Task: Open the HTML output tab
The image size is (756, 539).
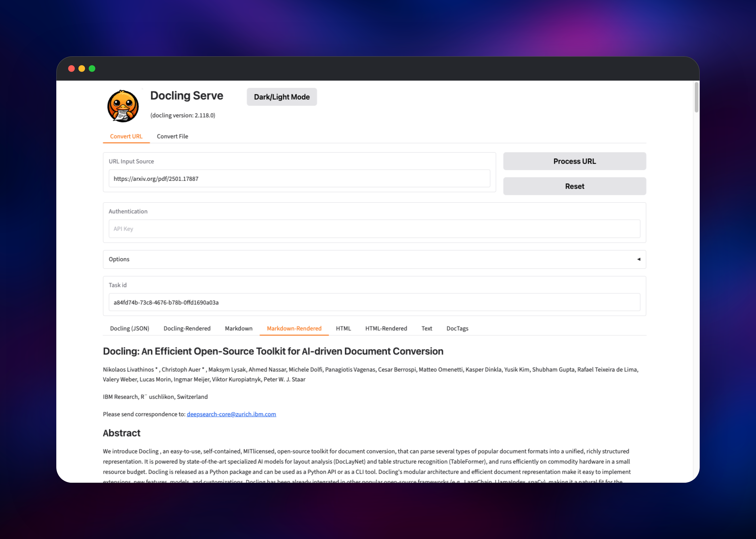Action: [x=343, y=328]
